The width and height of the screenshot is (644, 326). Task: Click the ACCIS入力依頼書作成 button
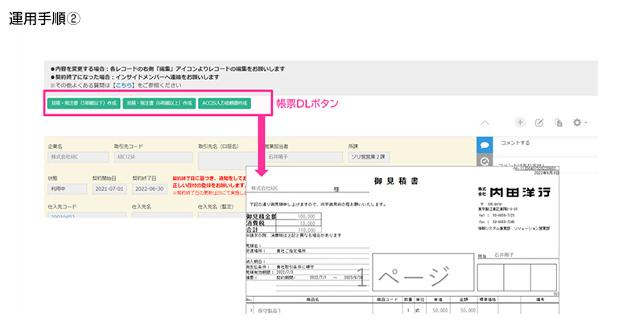point(225,103)
